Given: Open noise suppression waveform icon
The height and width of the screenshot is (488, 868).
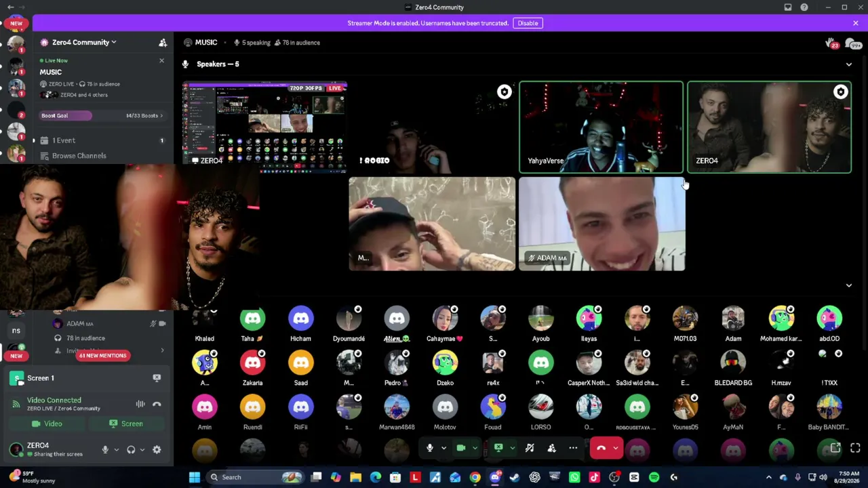Looking at the screenshot, I should (140, 404).
